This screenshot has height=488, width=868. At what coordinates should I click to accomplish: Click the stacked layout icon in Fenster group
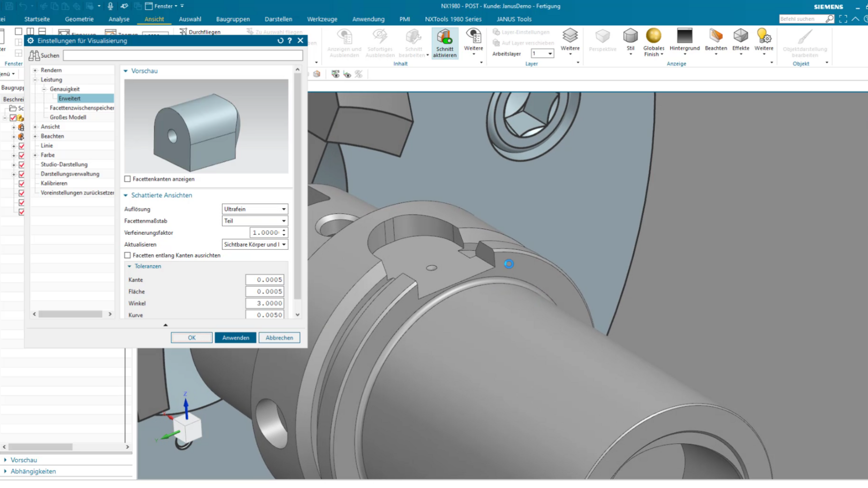(42, 32)
